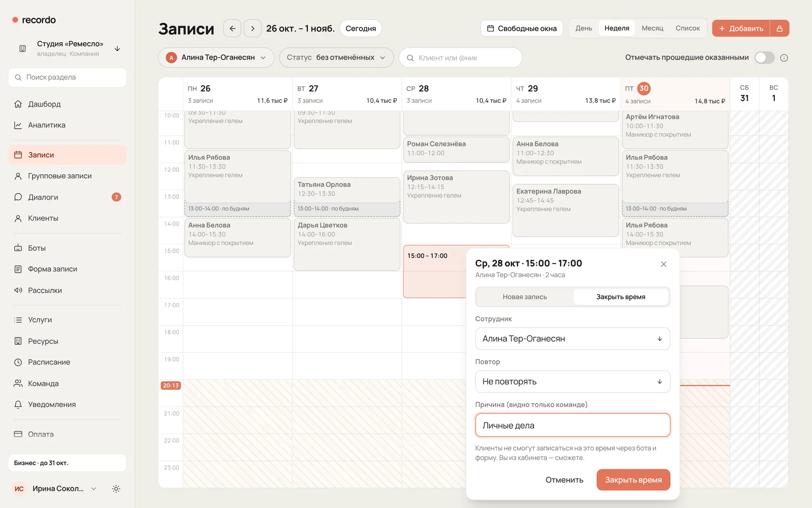This screenshot has width=812, height=508.
Task: Go to the next week arrow
Action: 252,28
